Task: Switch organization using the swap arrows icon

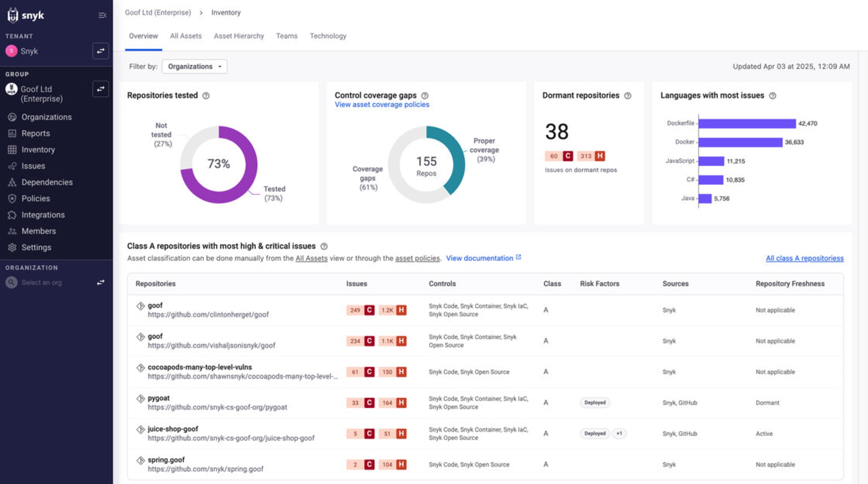Action: tap(101, 282)
